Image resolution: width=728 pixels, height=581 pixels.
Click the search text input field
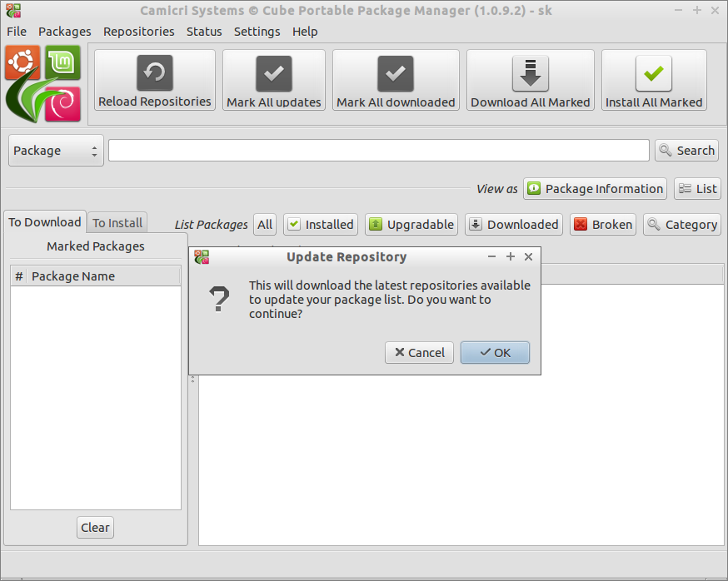click(378, 151)
